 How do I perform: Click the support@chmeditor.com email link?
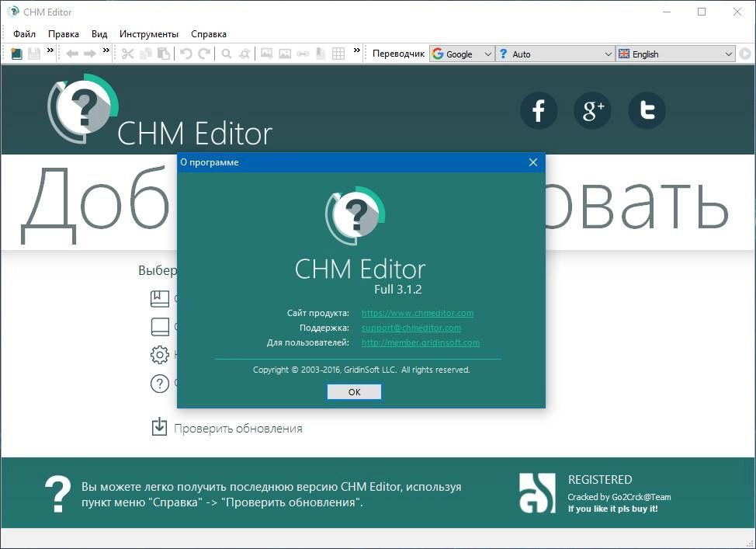point(411,328)
